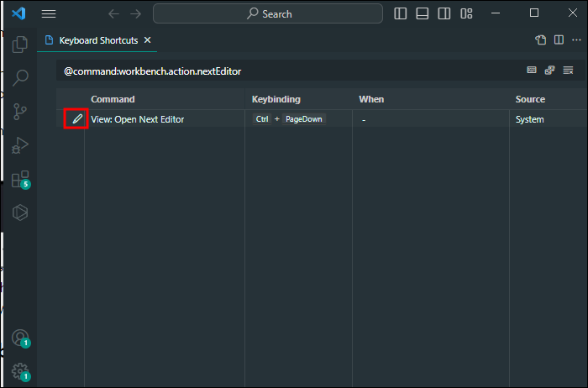Viewport: 588px width, 388px height.
Task: Click the Record Keys keyboard icon
Action: click(531, 71)
